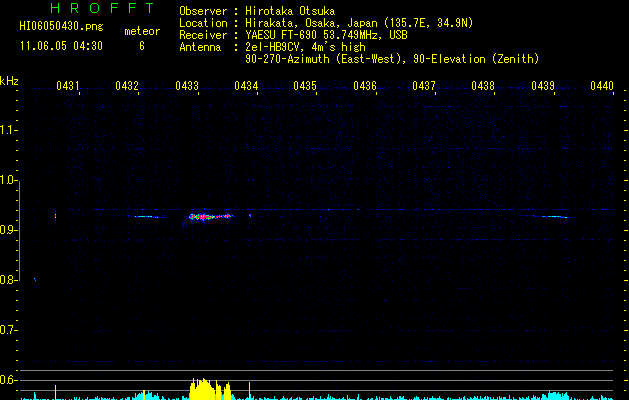629x400 pixels.
Task: Select the filename HI06050430.png
Action: [61, 27]
